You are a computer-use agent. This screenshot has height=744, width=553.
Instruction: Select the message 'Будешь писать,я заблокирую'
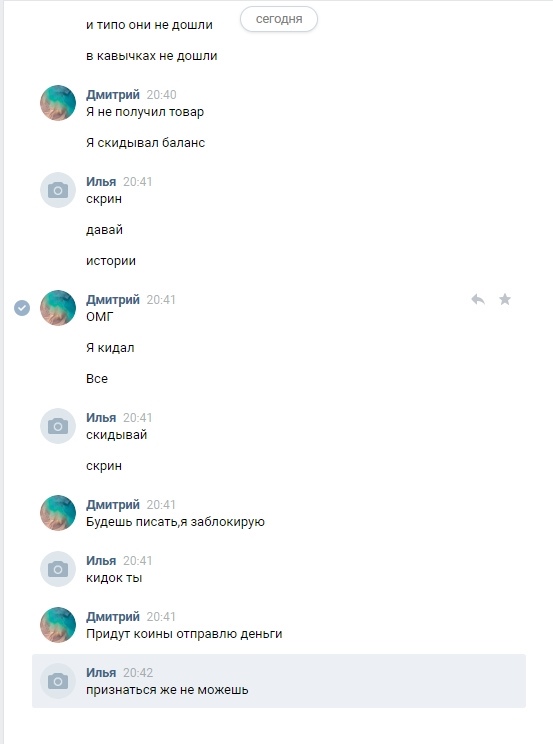tap(175, 522)
